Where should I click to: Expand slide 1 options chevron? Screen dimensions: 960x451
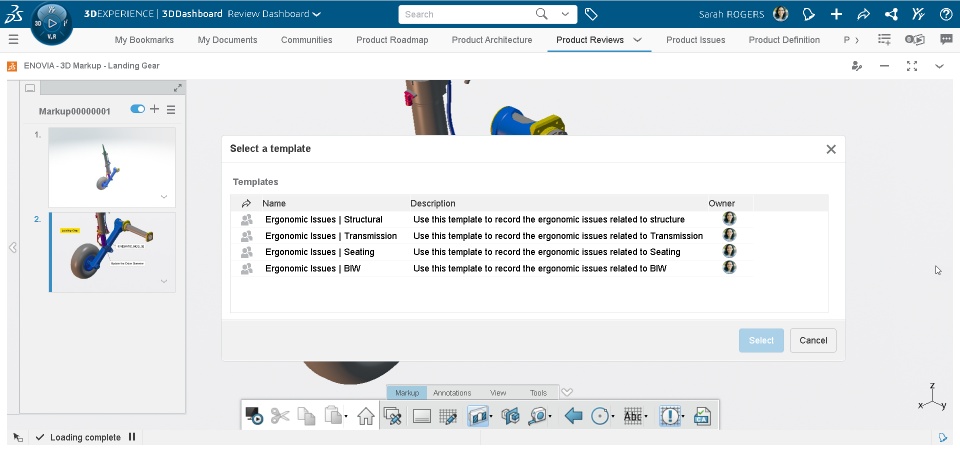coord(164,197)
